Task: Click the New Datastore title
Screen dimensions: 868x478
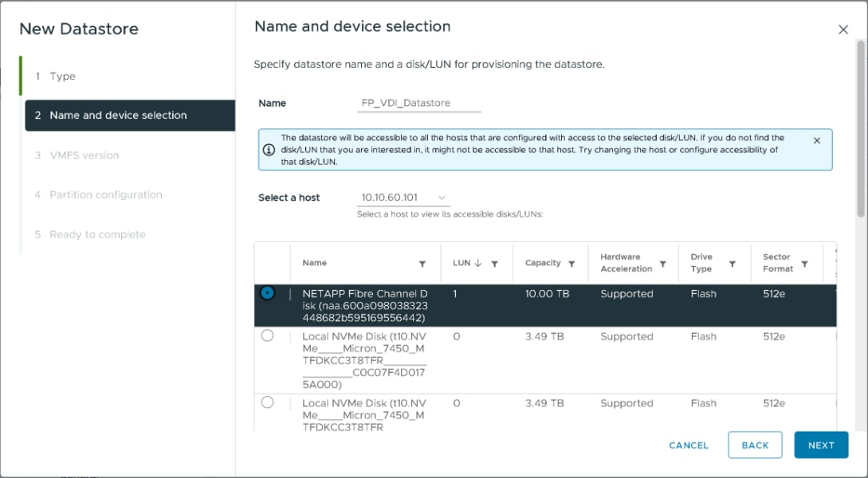Action: pos(79,29)
